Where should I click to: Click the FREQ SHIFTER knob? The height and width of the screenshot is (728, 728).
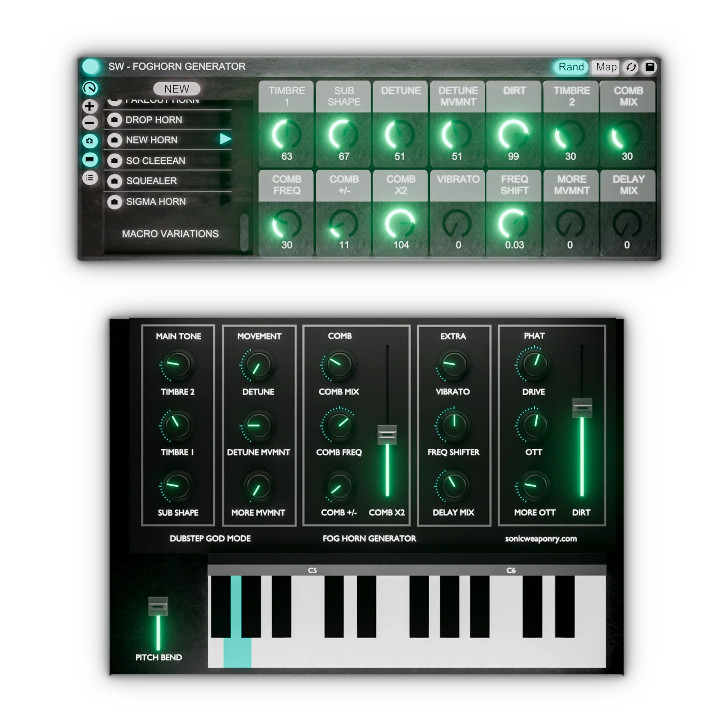pyautogui.click(x=454, y=425)
